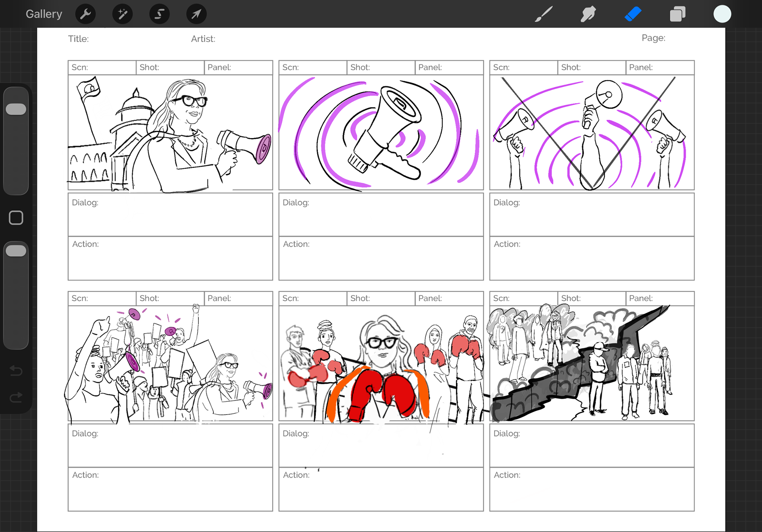The height and width of the screenshot is (532, 762).
Task: Open the active color picker circle
Action: (722, 14)
